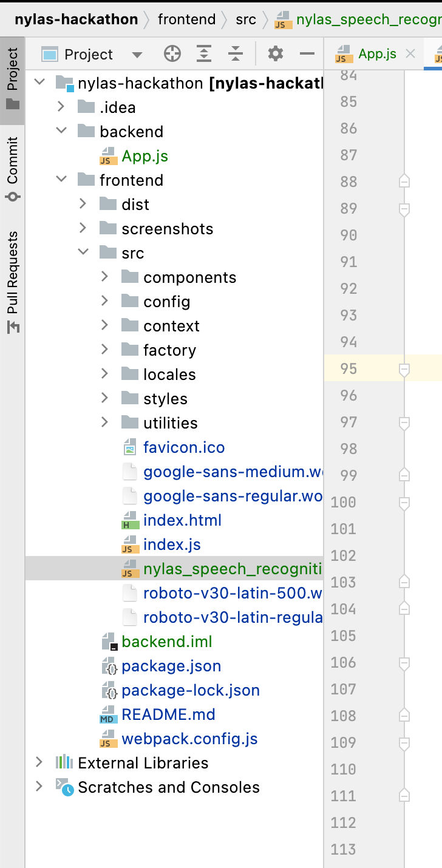Expand the .idea folder
442x868 pixels.
coord(61,107)
